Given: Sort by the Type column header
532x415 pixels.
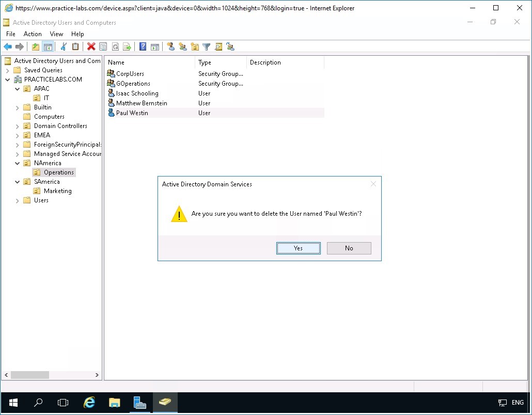Looking at the screenshot, I should 221,62.
